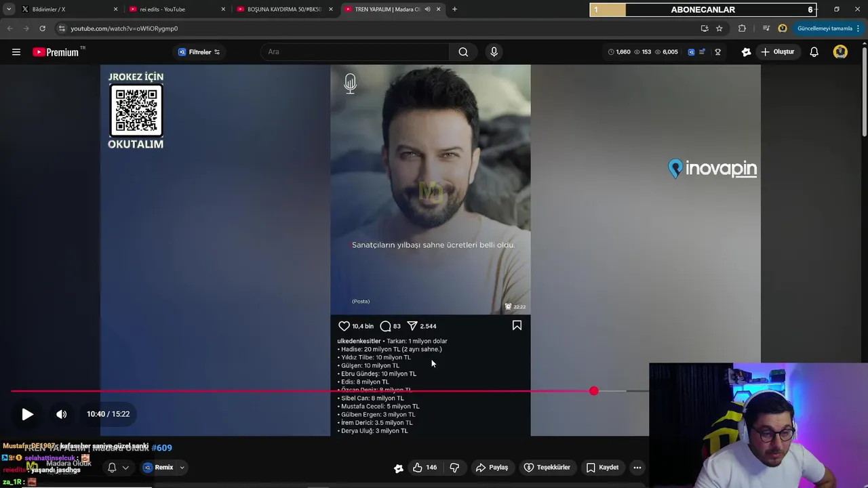
Task: Click the 6,005 views stat
Action: click(x=667, y=52)
